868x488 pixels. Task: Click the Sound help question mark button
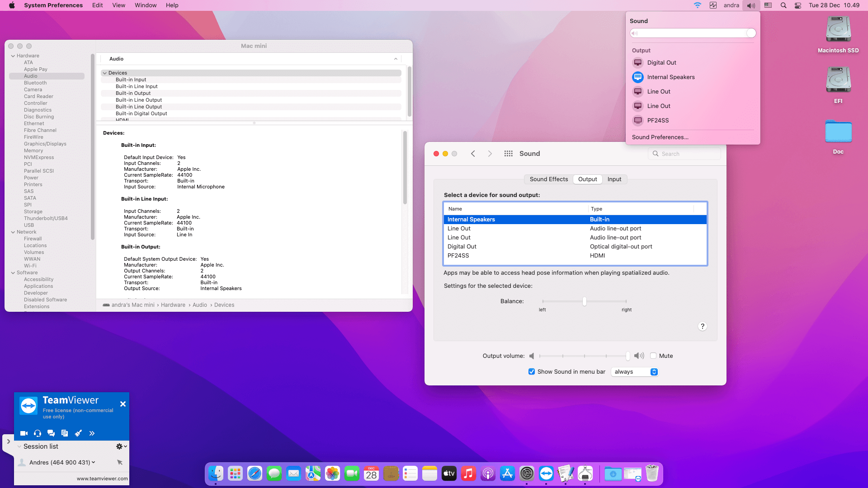tap(702, 326)
